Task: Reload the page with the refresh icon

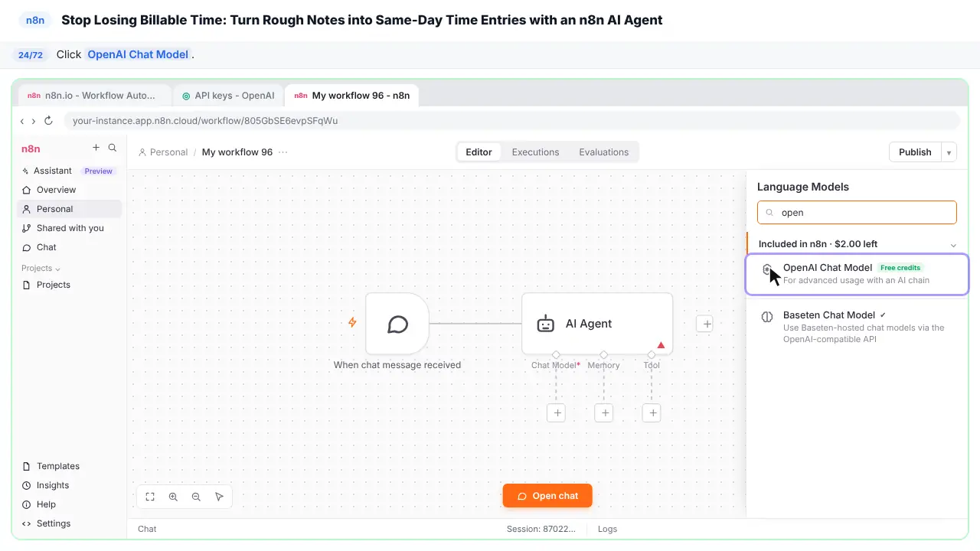Action: (48, 121)
